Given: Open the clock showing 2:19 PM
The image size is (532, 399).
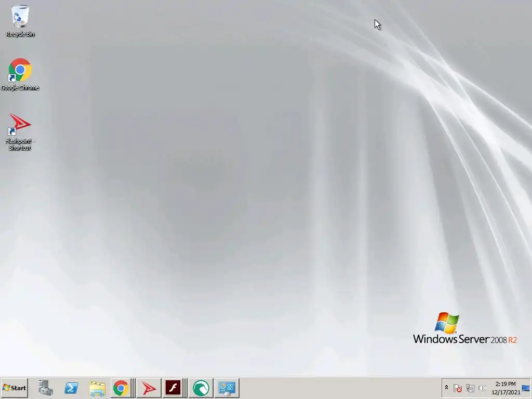Looking at the screenshot, I should pyautogui.click(x=506, y=388).
